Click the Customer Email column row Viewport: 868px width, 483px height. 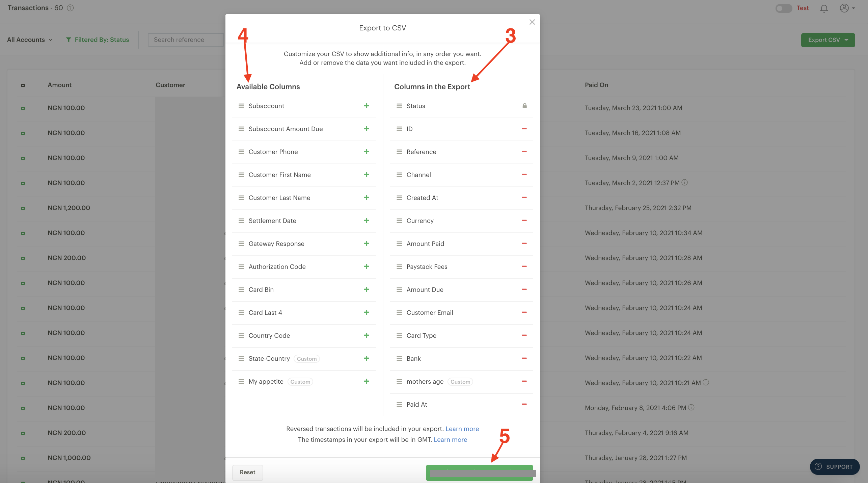[461, 312]
